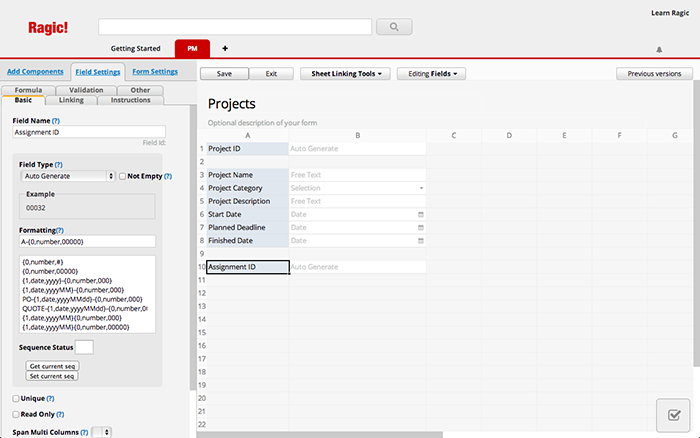Switch to the Validation tab
The image size is (700, 438).
coord(86,90)
